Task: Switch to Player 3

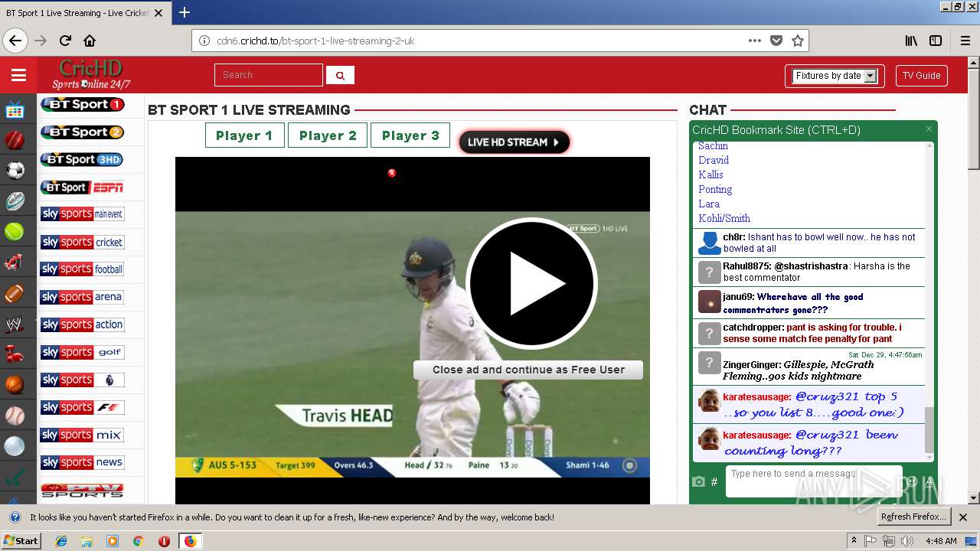Action: 410,135
